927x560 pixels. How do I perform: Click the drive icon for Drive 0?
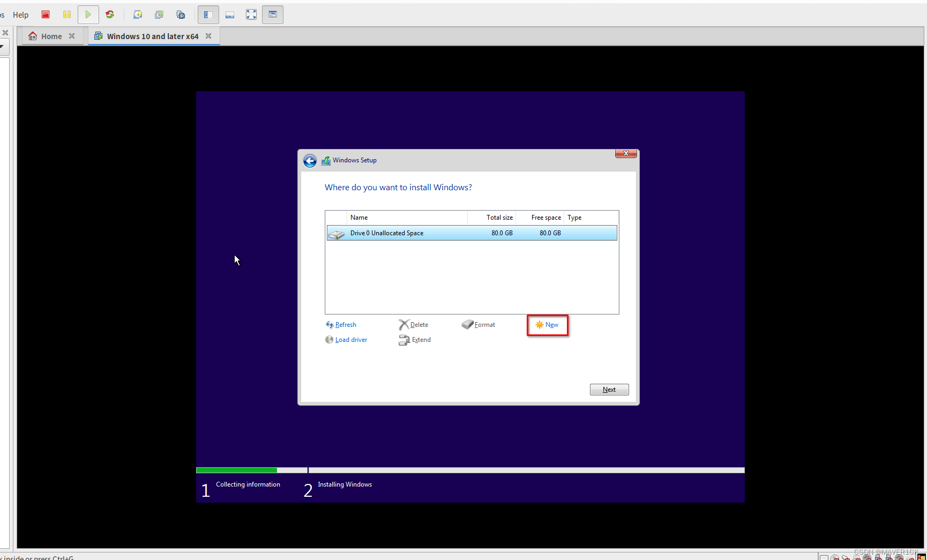tap(337, 234)
